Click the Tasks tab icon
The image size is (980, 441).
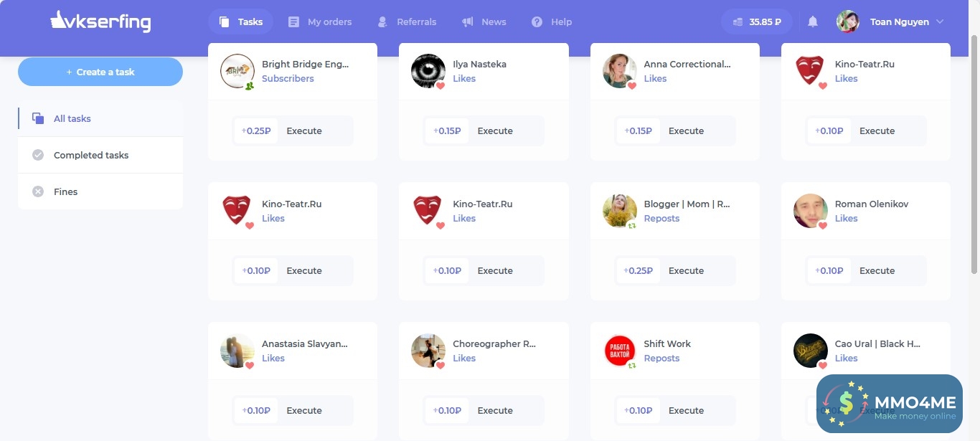coord(225,22)
